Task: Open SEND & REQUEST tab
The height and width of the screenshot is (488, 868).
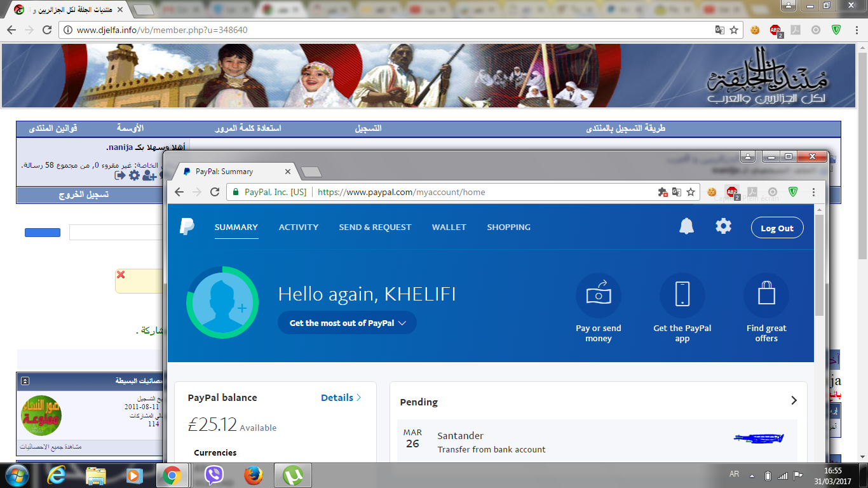Action: click(x=375, y=227)
